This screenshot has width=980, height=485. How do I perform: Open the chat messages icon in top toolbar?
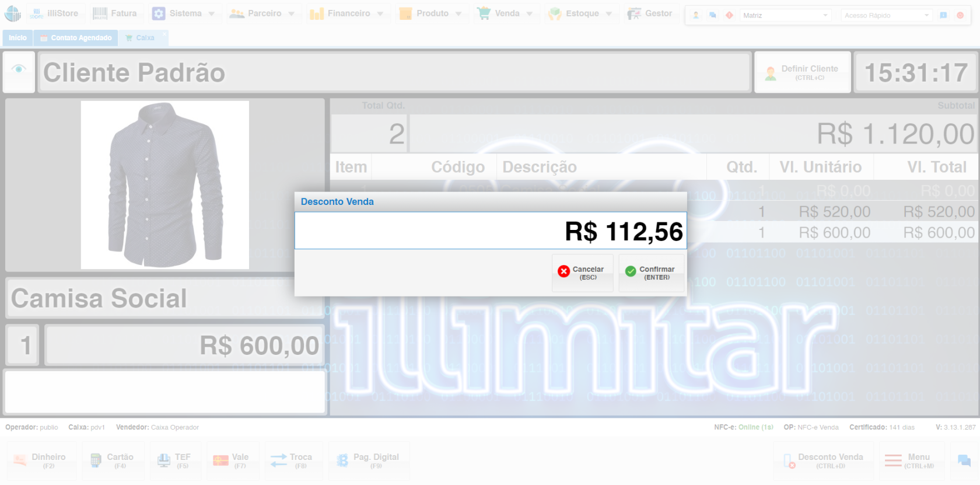click(712, 15)
